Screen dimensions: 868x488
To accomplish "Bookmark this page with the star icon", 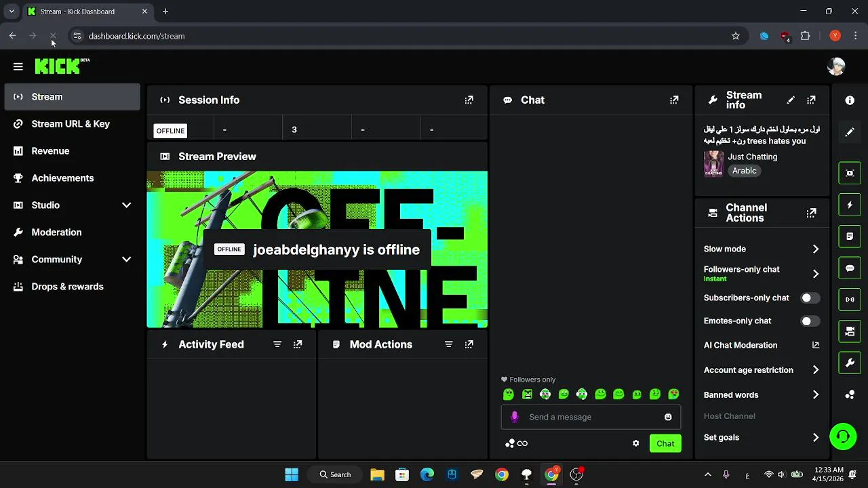I will coord(736,36).
